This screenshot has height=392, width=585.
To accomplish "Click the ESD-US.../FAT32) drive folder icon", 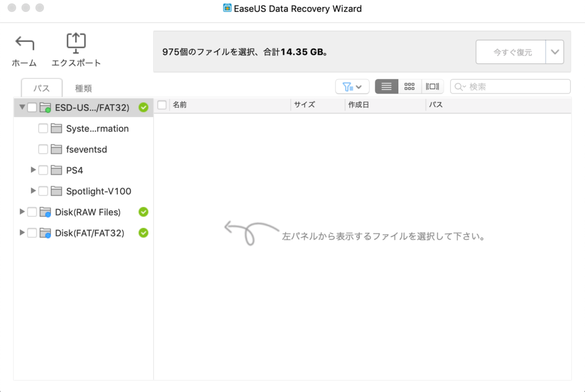I will (46, 107).
